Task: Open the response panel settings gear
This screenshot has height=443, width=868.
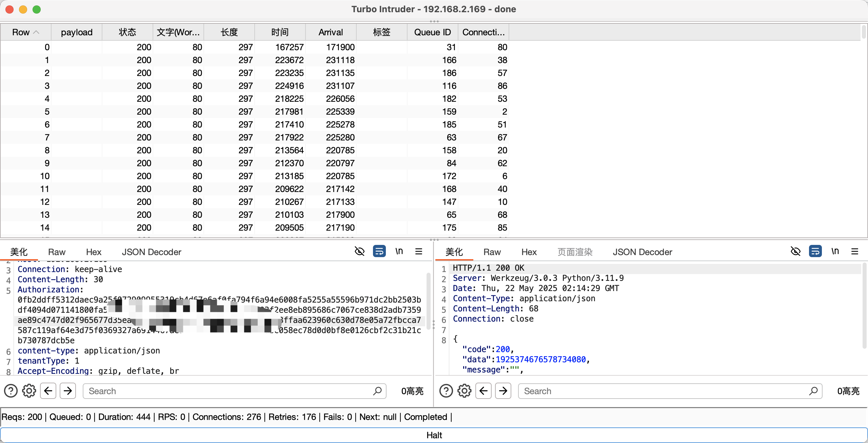Action: 464,391
